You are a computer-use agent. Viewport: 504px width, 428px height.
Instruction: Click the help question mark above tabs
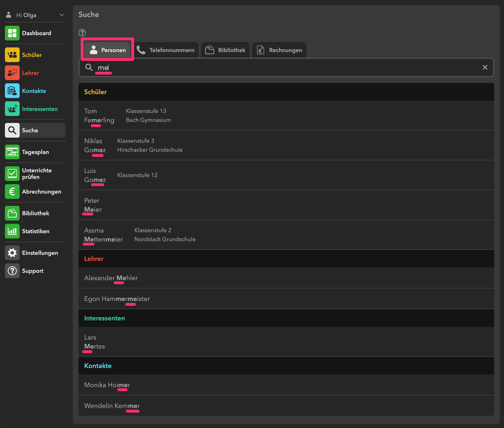pyautogui.click(x=82, y=32)
